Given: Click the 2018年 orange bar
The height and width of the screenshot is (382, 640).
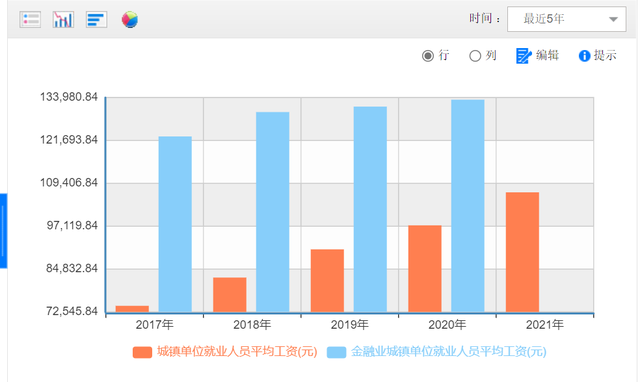Looking at the screenshot, I should [x=230, y=295].
